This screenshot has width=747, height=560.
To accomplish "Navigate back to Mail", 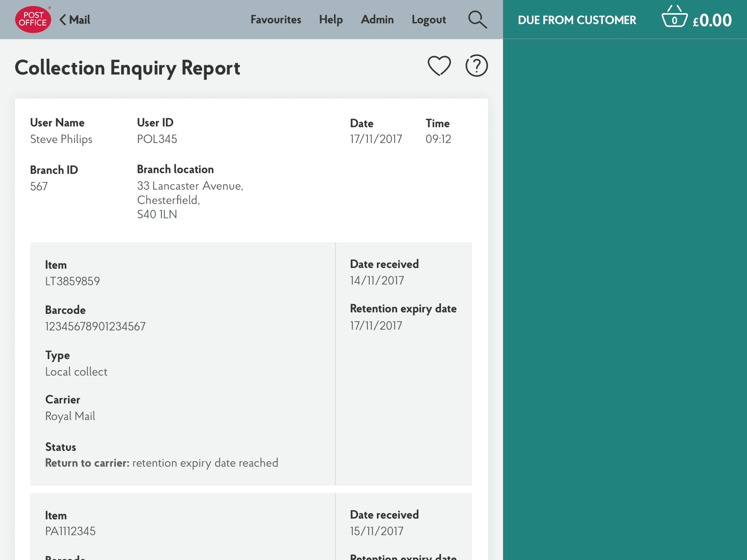I will click(x=79, y=20).
